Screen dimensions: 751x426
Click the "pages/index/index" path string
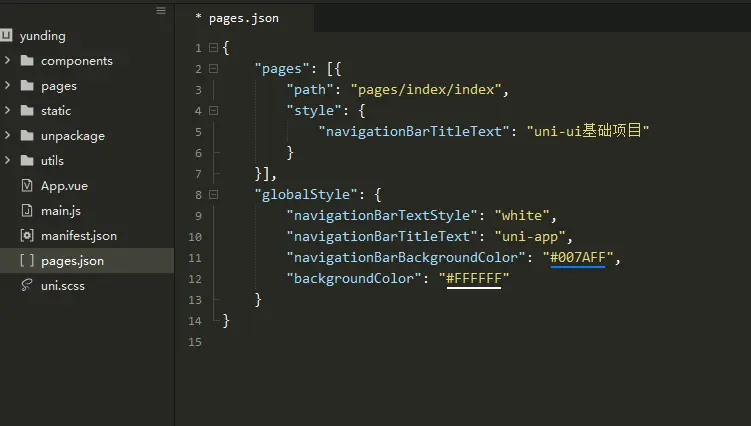pos(426,90)
